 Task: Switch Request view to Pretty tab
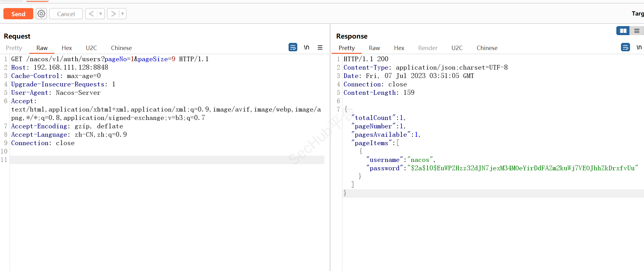tap(14, 48)
